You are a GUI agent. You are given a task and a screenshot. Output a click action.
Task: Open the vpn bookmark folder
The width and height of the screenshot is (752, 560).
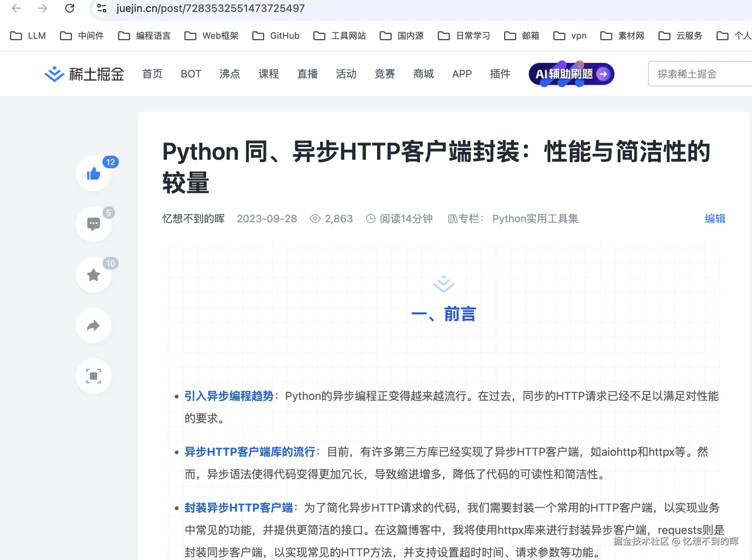570,36
